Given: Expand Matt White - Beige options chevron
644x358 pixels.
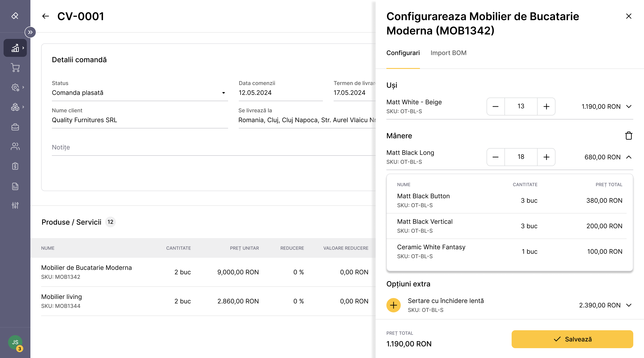Looking at the screenshot, I should pyautogui.click(x=629, y=107).
